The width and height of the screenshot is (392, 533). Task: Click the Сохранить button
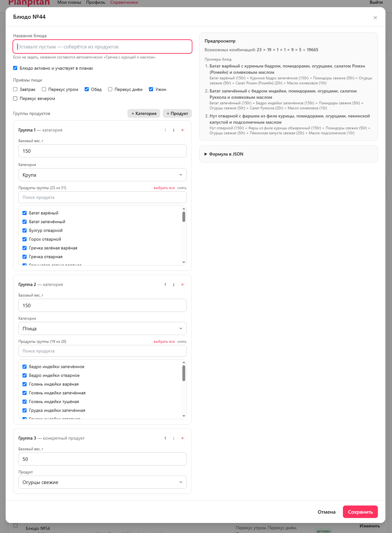point(360,512)
